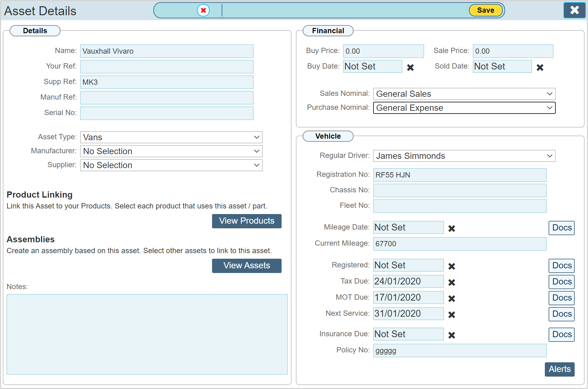Open the View Assets button
588x389 pixels.
(247, 266)
